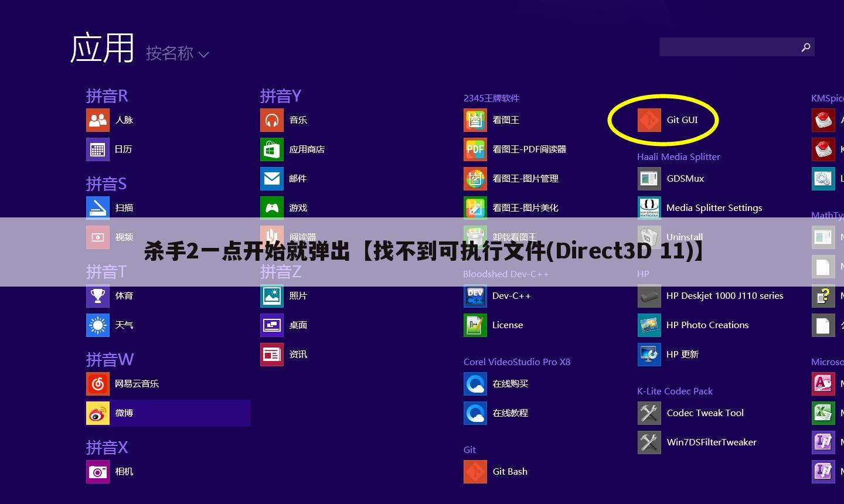The height and width of the screenshot is (504, 844).
Task: Expand the 按名称 sort dropdown
Action: coord(178,53)
